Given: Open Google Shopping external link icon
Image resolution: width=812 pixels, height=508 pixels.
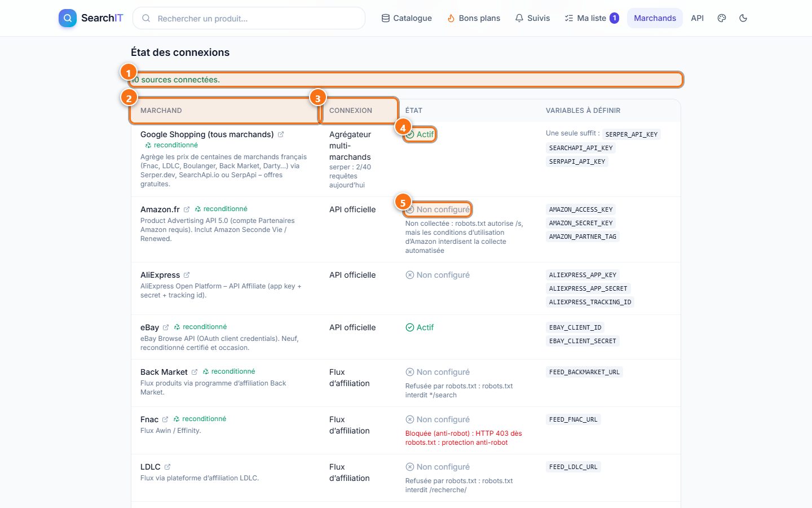Looking at the screenshot, I should pyautogui.click(x=281, y=134).
